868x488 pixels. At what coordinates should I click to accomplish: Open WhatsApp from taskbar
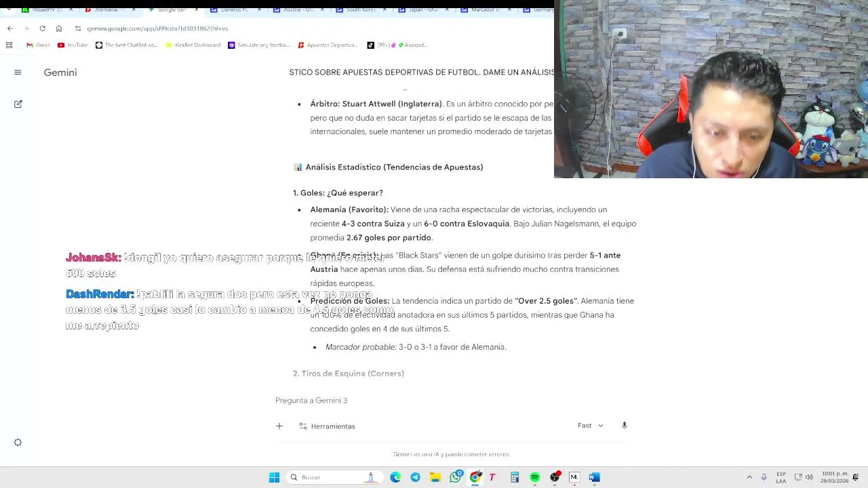[x=455, y=477]
